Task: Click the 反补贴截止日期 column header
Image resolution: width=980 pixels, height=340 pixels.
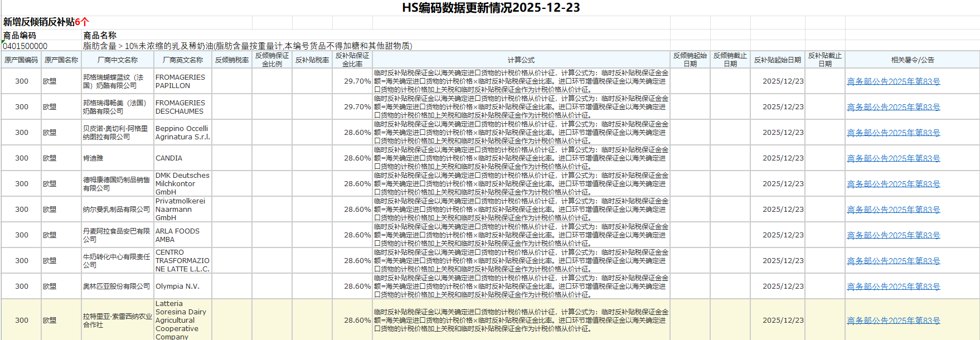Action: [x=825, y=60]
